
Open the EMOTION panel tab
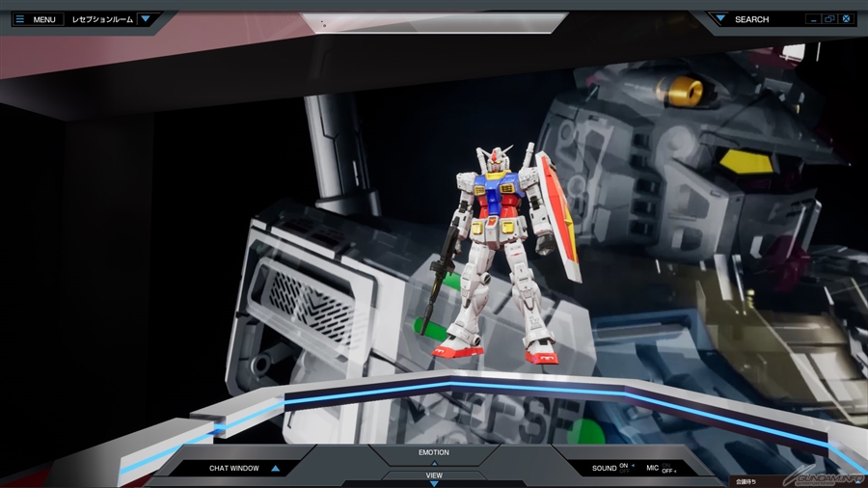[x=433, y=452]
